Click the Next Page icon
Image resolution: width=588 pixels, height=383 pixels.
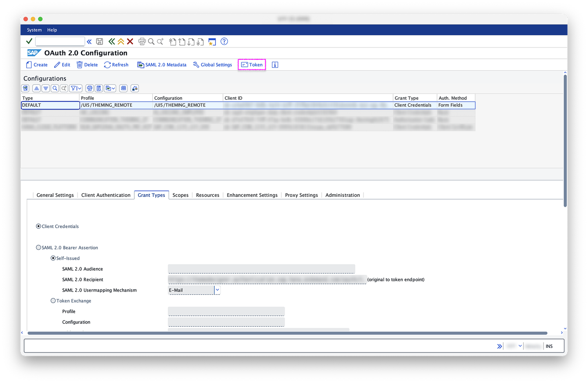191,42
